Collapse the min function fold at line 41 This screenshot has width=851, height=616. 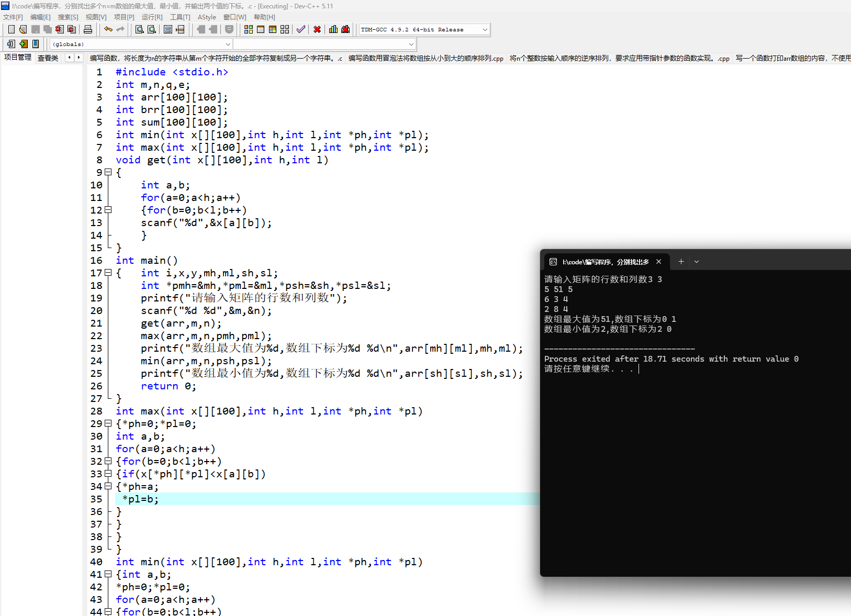coord(108,574)
